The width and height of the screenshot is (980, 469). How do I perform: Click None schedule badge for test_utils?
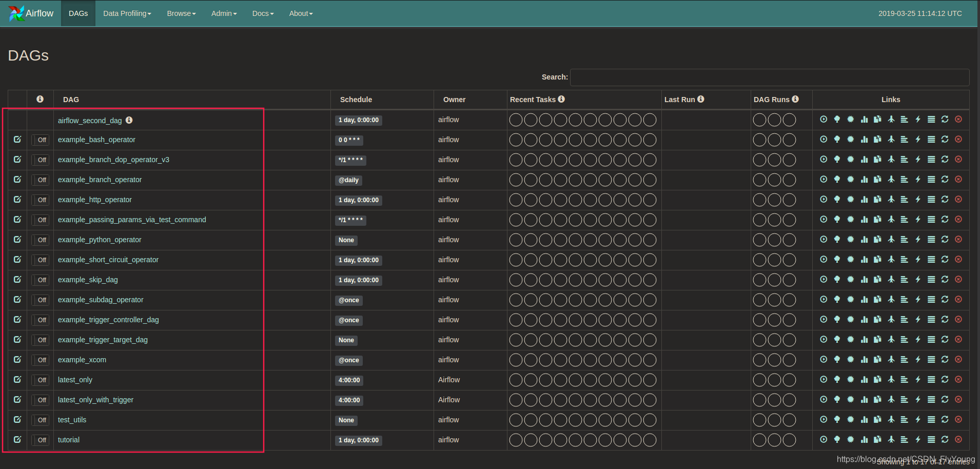[x=346, y=420]
